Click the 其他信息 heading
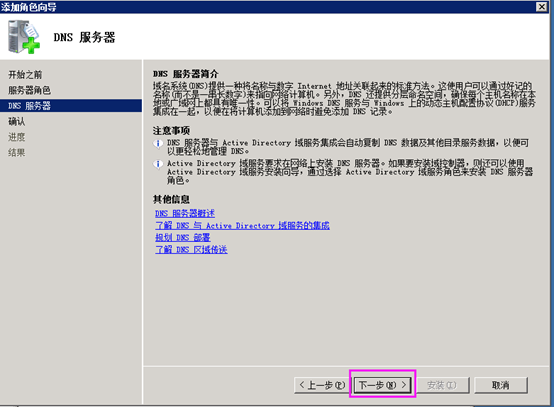 (171, 199)
